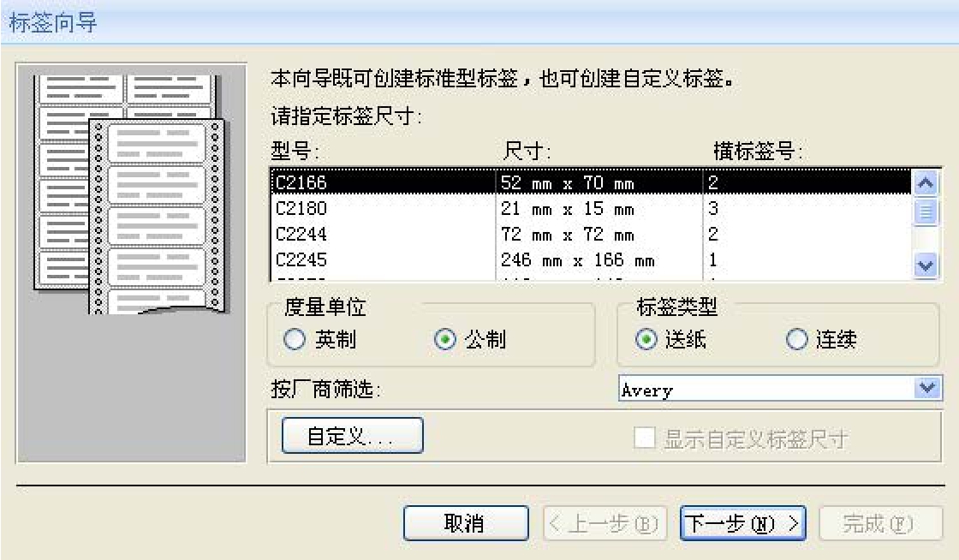This screenshot has height=560, width=959.
Task: Select the 公制 (Metric) unit radio button
Action: (444, 340)
